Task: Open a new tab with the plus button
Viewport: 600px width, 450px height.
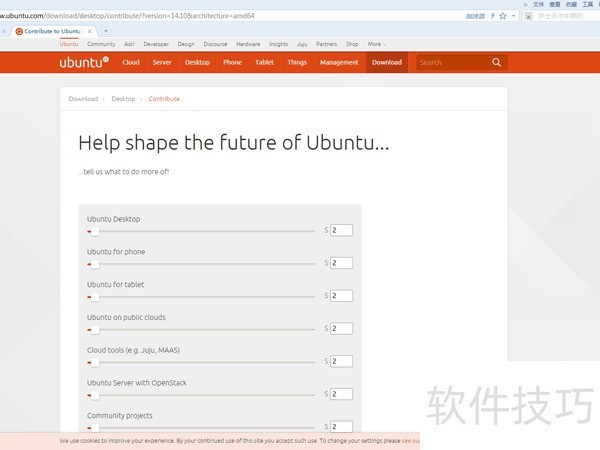Action: (x=106, y=31)
